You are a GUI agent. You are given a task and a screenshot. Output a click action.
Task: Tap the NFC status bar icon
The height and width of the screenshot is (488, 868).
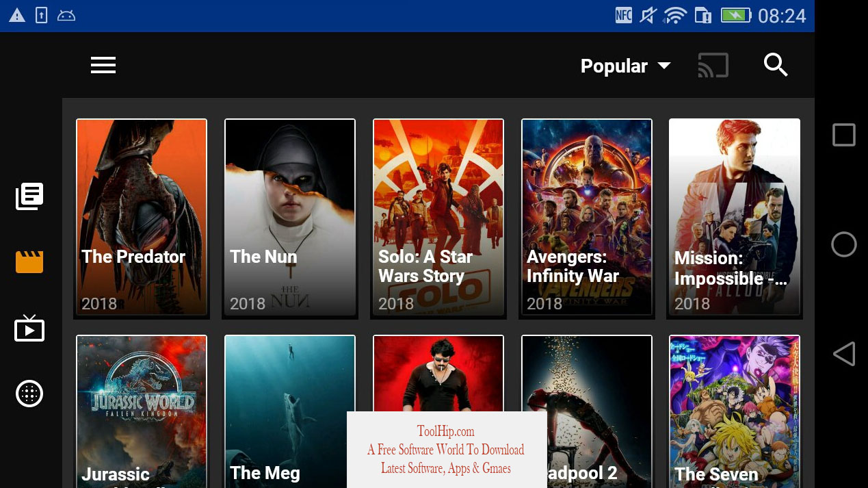tap(624, 15)
